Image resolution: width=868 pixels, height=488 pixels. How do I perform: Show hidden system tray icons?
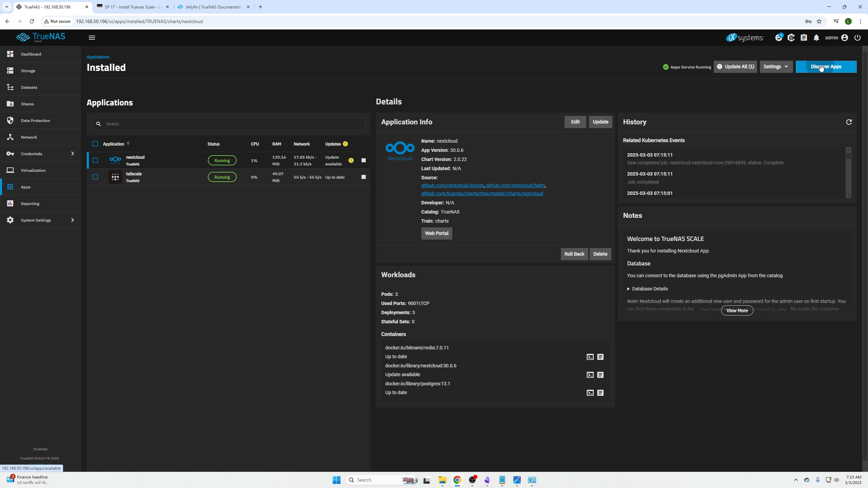click(796, 480)
